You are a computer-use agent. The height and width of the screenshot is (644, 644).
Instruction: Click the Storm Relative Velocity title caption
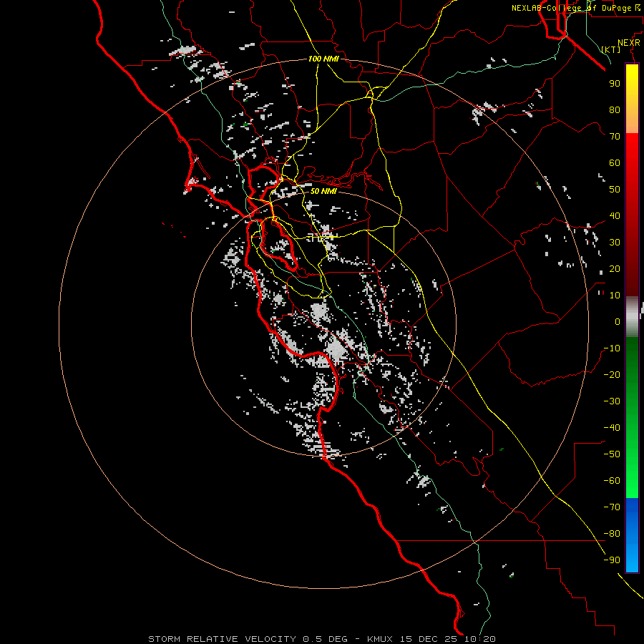[x=322, y=639]
